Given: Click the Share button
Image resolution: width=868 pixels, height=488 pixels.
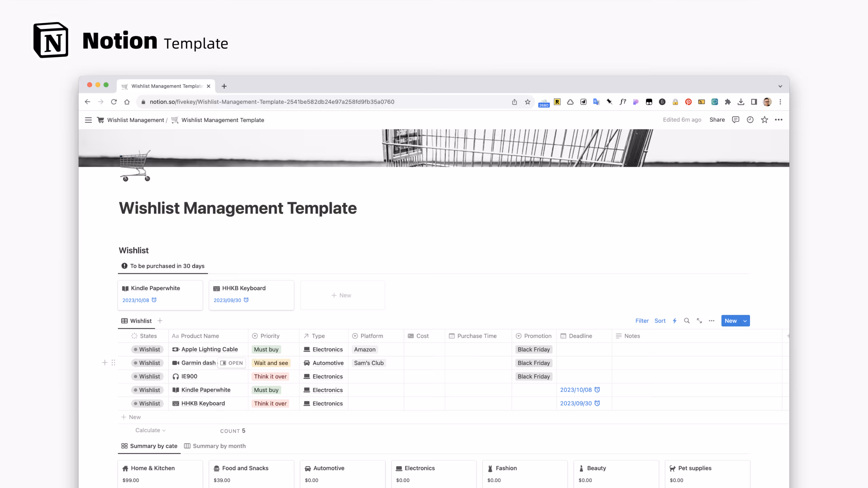Looking at the screenshot, I should click(x=717, y=120).
